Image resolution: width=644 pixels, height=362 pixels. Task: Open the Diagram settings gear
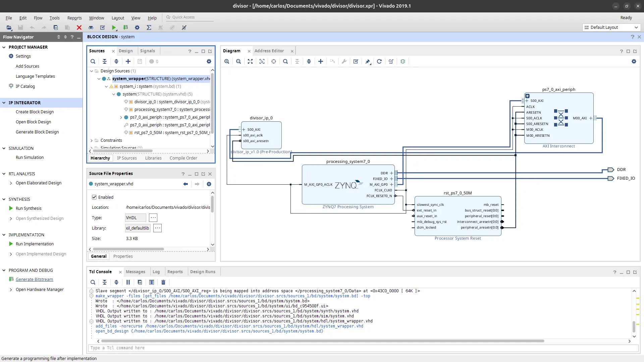tap(634, 61)
